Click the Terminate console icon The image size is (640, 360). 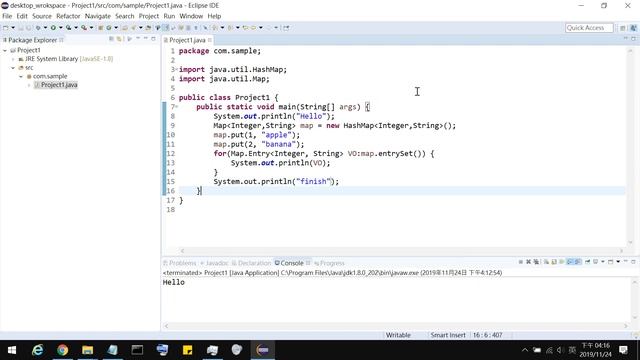(521, 262)
